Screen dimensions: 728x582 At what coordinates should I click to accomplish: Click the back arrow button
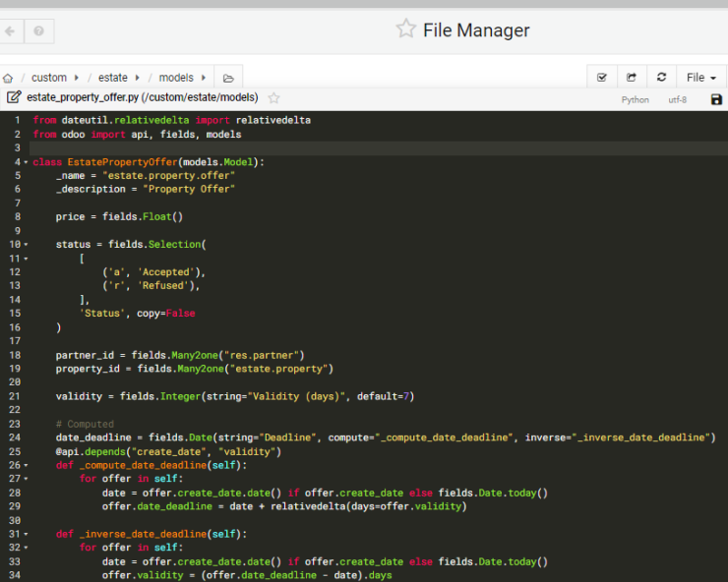(x=10, y=31)
